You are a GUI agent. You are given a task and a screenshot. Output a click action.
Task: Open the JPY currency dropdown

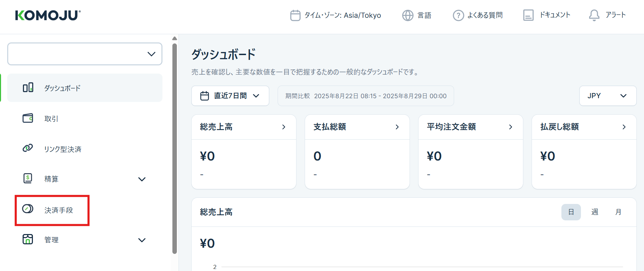607,96
